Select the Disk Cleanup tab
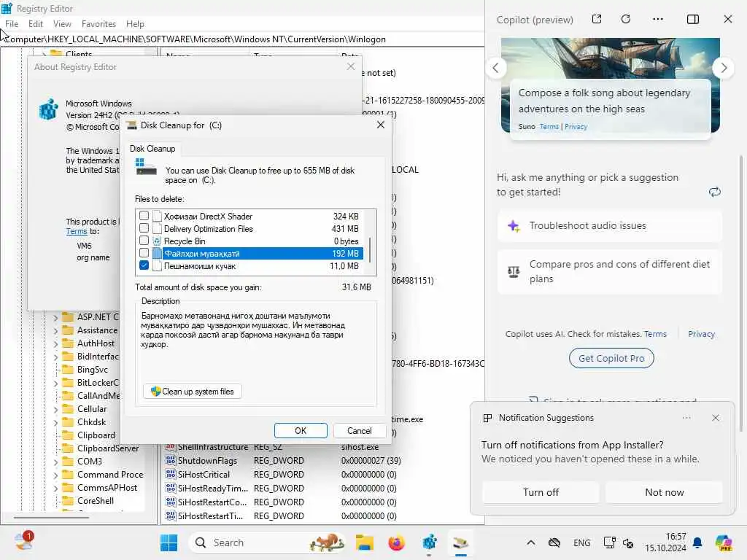This screenshot has width=747, height=560. pyautogui.click(x=152, y=149)
